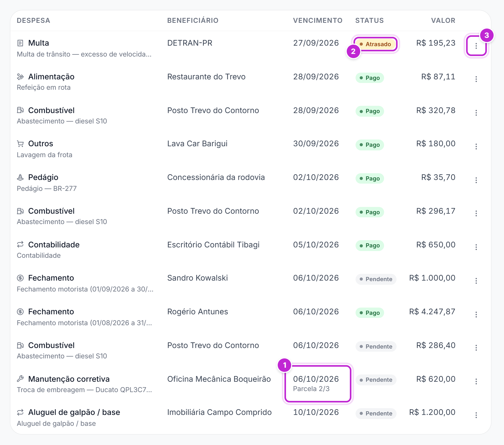Open row menu for Rogério Antunes Fechamento

point(476,315)
